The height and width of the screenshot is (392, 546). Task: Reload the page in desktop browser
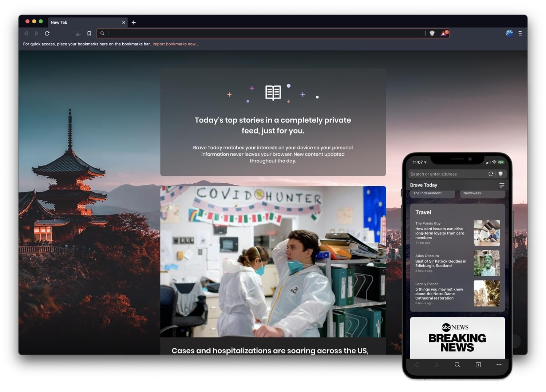[47, 33]
